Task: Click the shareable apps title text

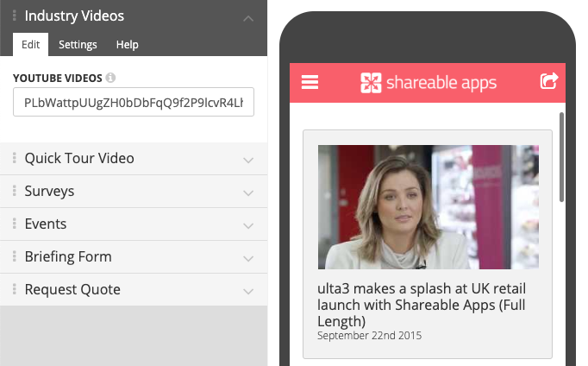Action: [441, 83]
